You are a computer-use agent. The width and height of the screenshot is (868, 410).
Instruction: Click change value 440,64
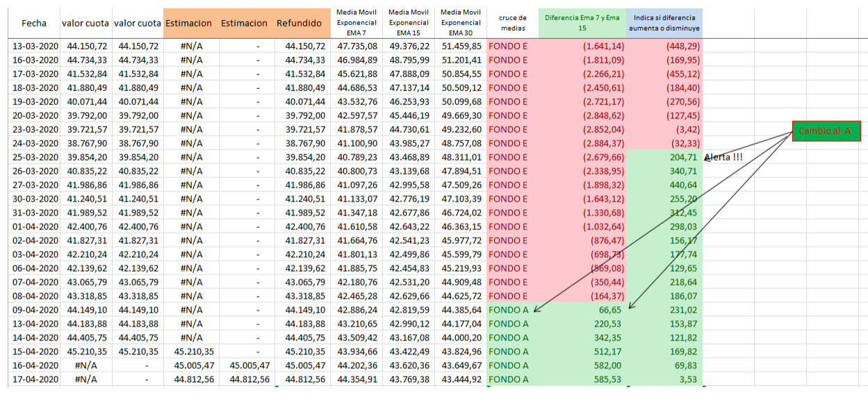pos(664,185)
